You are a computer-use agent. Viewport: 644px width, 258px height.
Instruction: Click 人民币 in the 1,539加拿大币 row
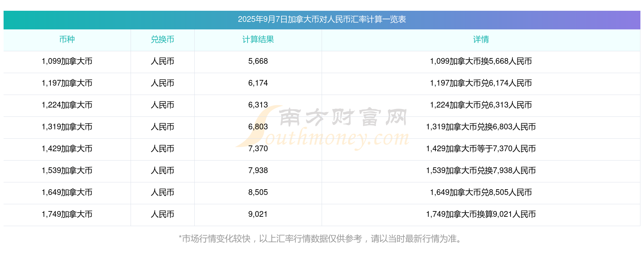pyautogui.click(x=162, y=171)
